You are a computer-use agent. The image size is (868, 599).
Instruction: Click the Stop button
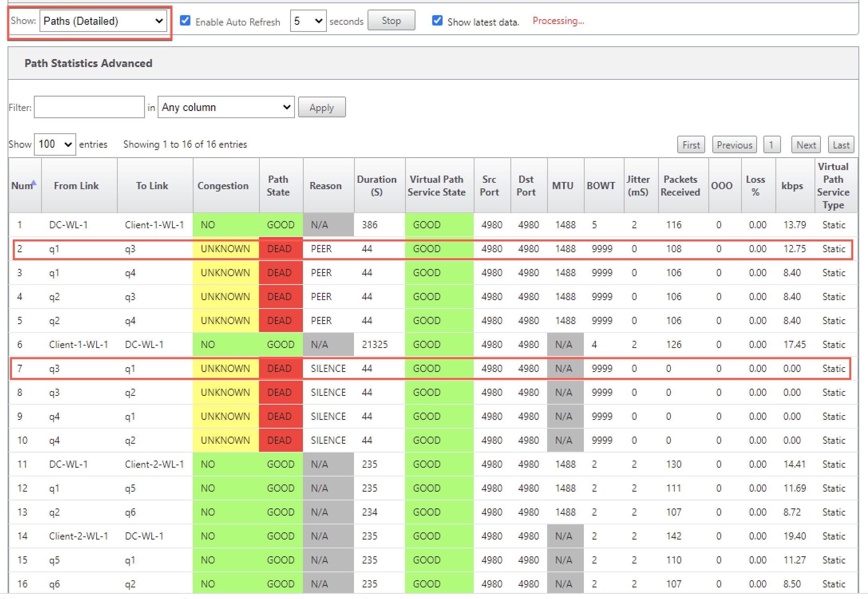point(391,20)
